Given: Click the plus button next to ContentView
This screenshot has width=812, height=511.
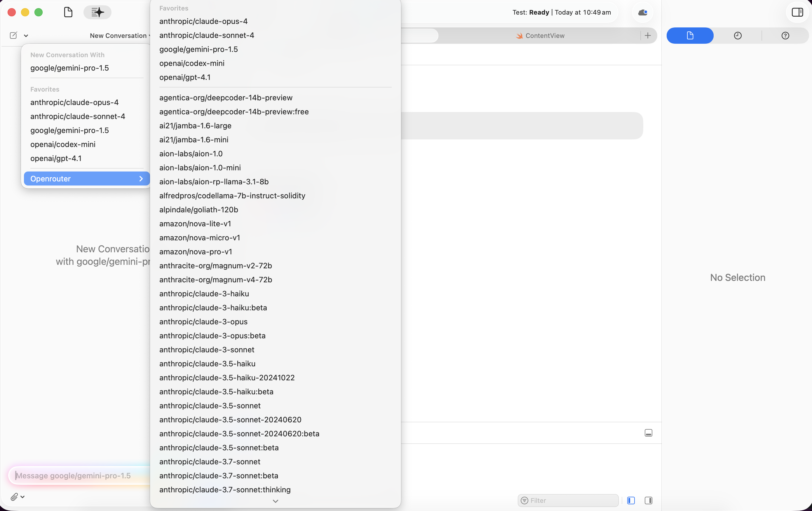Looking at the screenshot, I should [x=648, y=36].
